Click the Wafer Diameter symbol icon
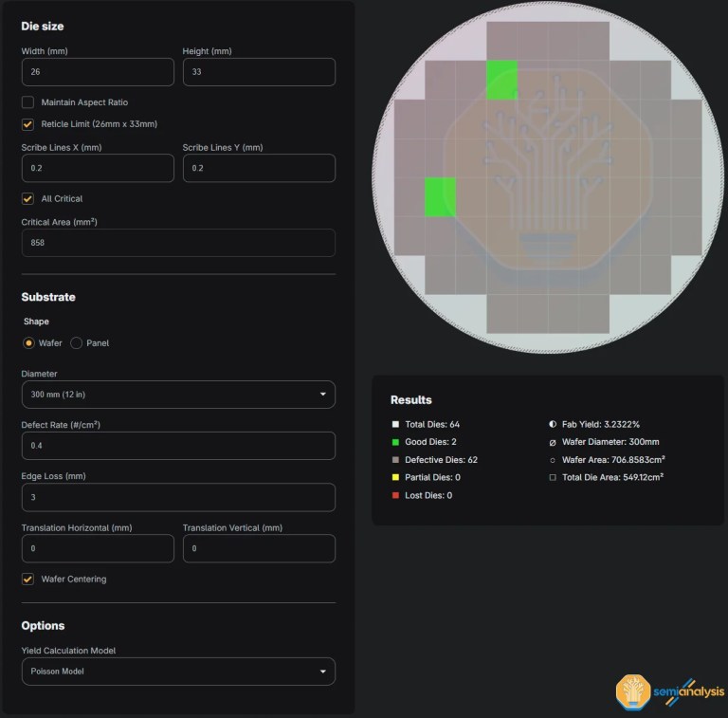The image size is (728, 718). [553, 442]
